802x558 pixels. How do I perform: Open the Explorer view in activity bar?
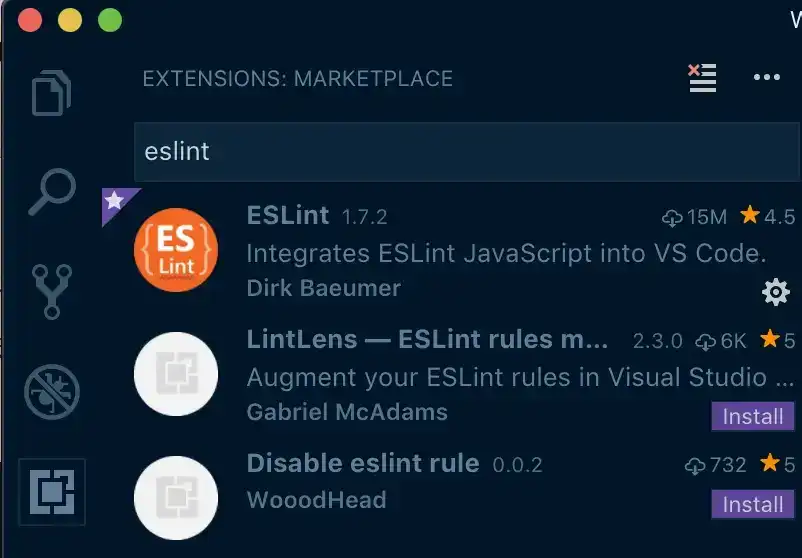51,93
